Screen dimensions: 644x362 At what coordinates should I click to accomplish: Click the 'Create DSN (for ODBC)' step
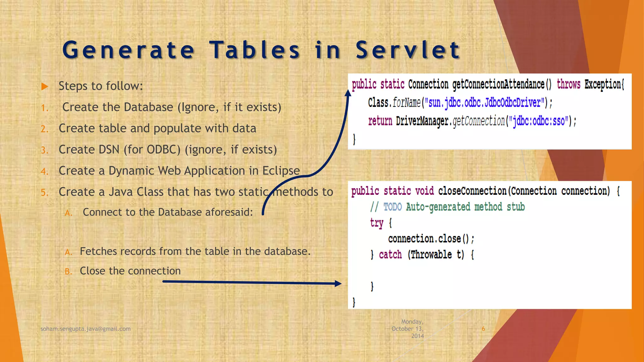[168, 150]
